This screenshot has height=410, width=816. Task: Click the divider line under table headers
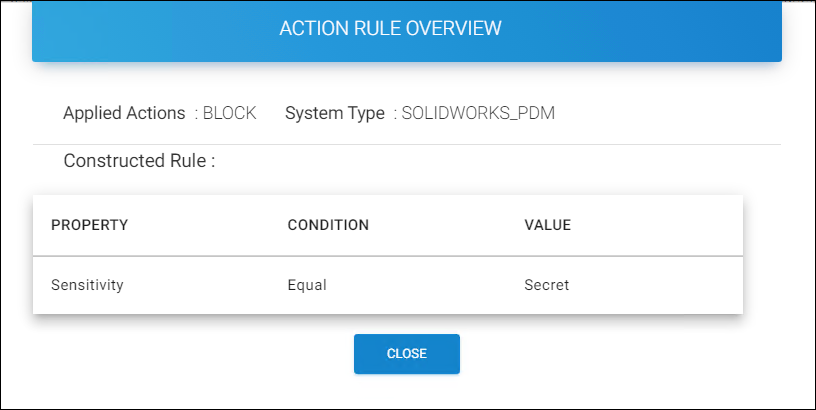388,256
